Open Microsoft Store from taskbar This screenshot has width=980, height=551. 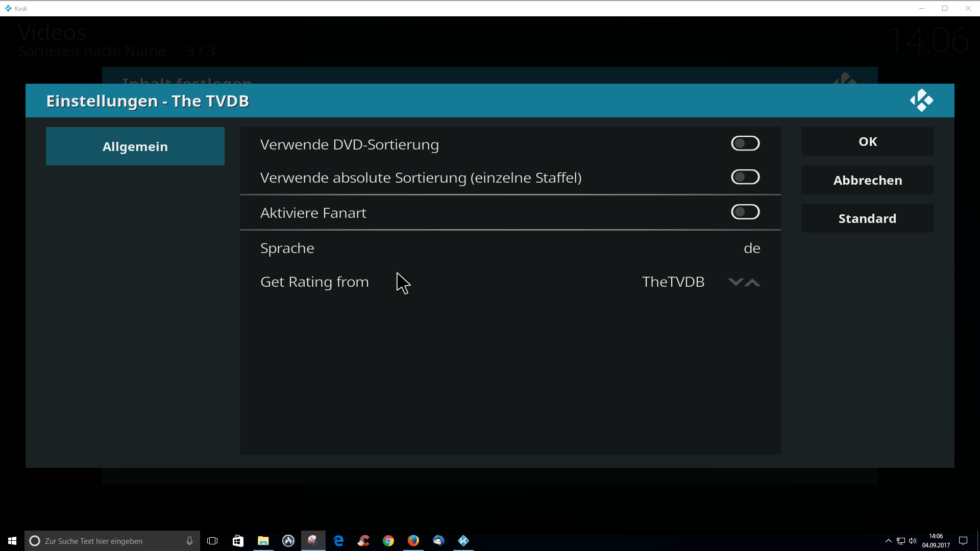coord(238,541)
